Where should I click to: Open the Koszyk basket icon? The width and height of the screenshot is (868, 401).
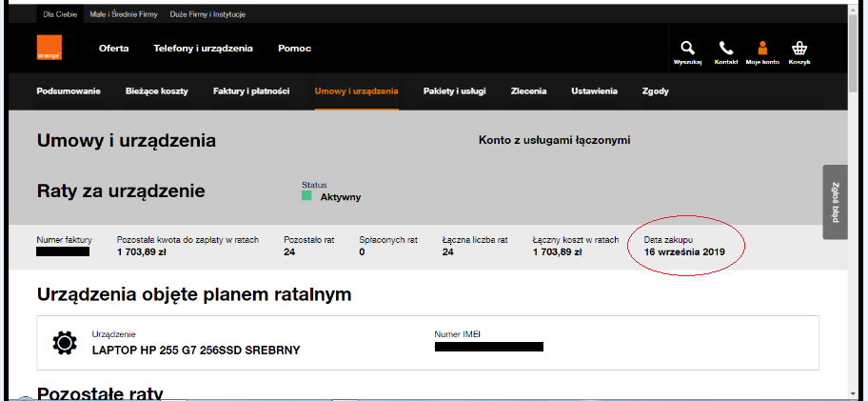(x=799, y=49)
